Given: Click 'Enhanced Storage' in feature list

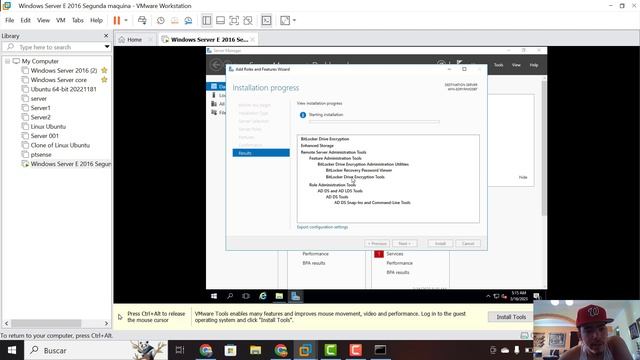Looking at the screenshot, I should pyautogui.click(x=317, y=145).
